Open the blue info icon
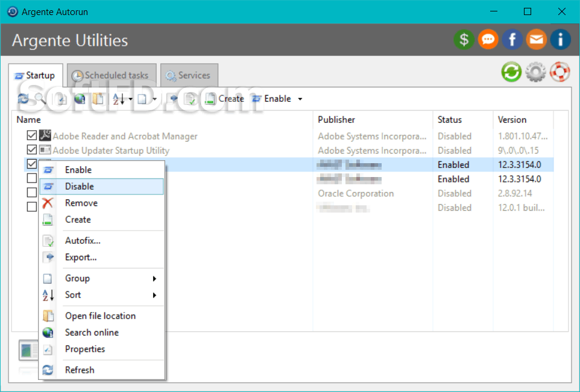This screenshot has height=392, width=580. [561, 40]
